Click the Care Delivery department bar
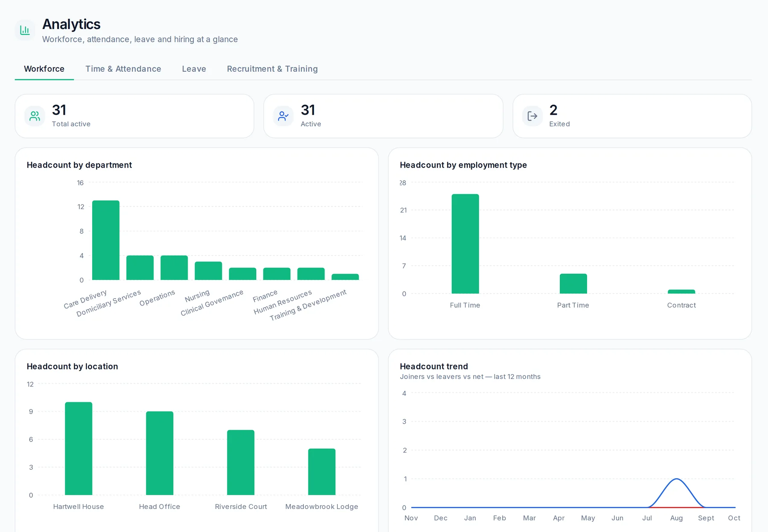Viewport: 768px width, 532px height. click(106, 240)
